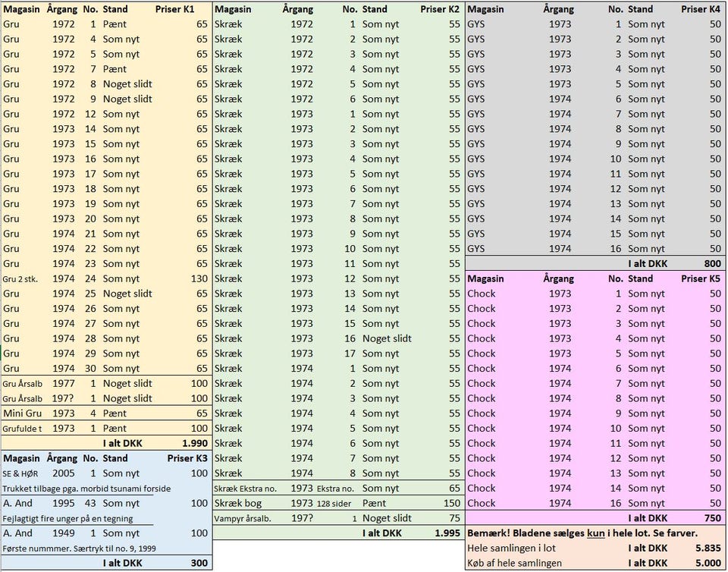This screenshot has height=572, width=728.
Task: Click the year cell 2005
Action: (x=63, y=473)
